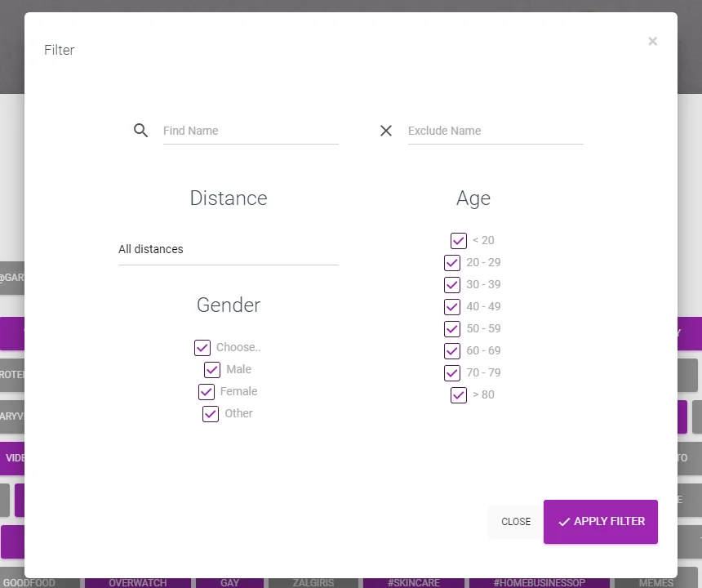Image resolution: width=702 pixels, height=588 pixels.
Task: Dismiss the Filter dialog via the X icon
Action: 652,41
